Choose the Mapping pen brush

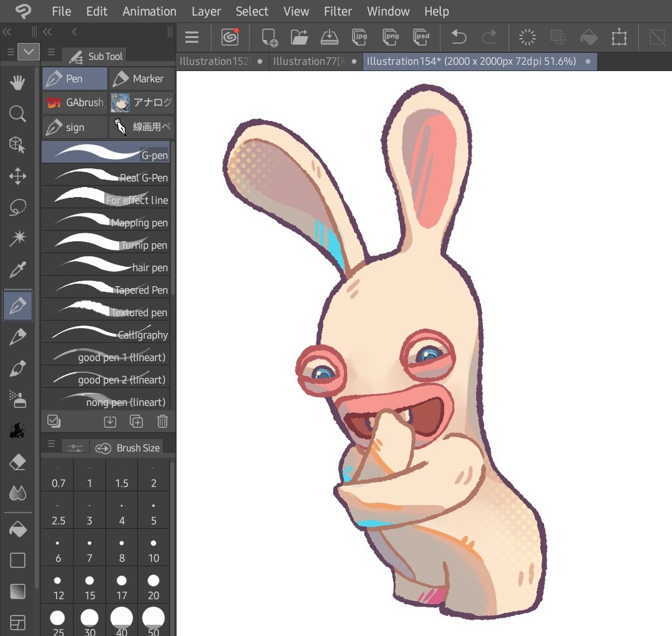pos(106,221)
